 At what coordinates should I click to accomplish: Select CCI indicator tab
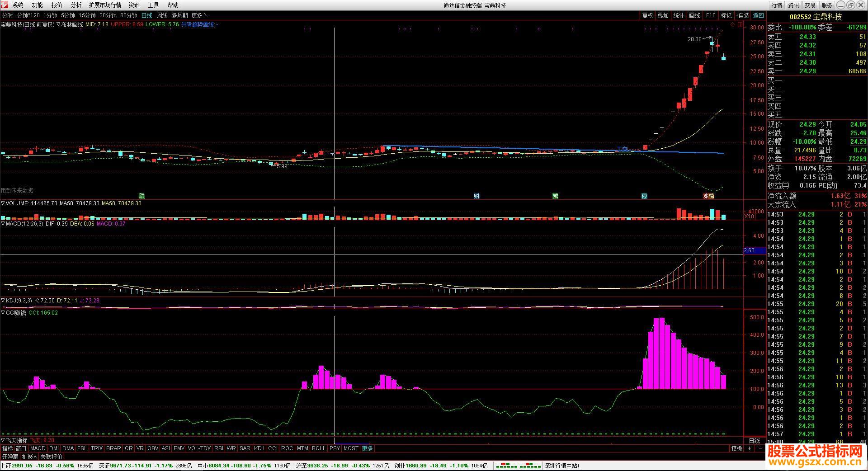(x=273, y=448)
